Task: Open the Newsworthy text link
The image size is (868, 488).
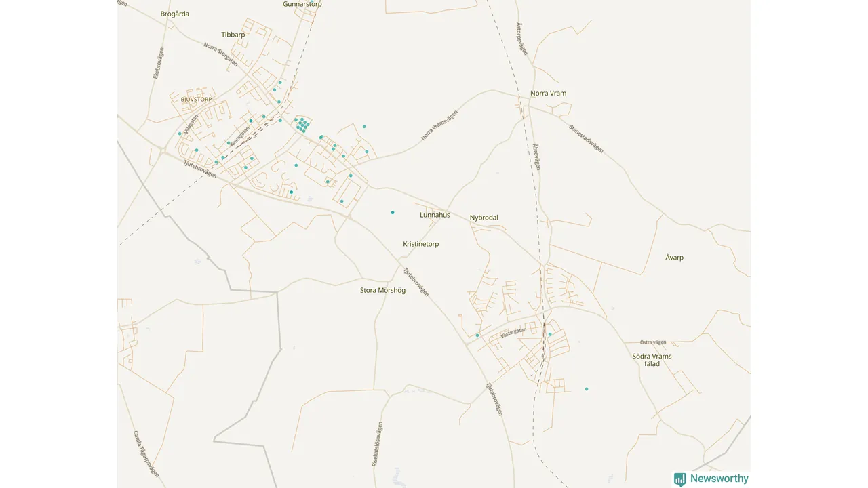Action: click(x=719, y=479)
